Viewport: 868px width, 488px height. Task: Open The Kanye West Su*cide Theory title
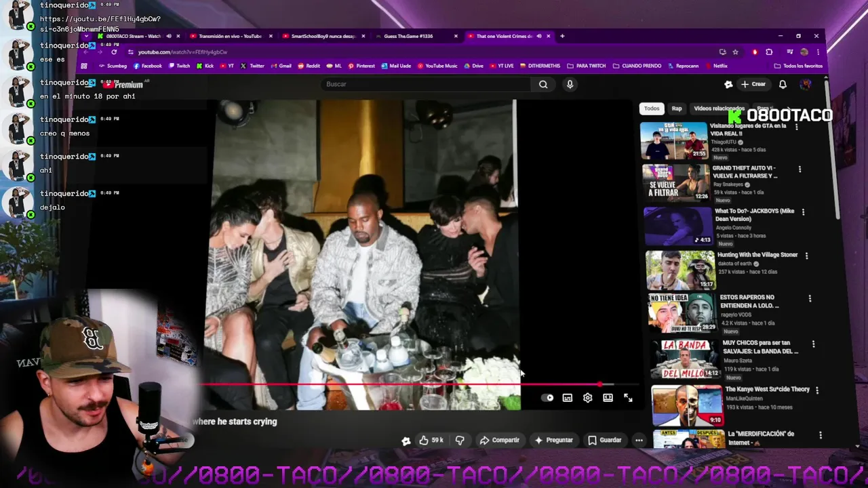click(768, 390)
